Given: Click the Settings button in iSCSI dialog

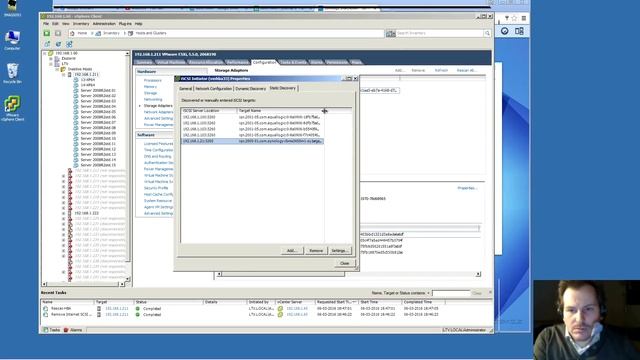Looking at the screenshot, I should 340,251.
